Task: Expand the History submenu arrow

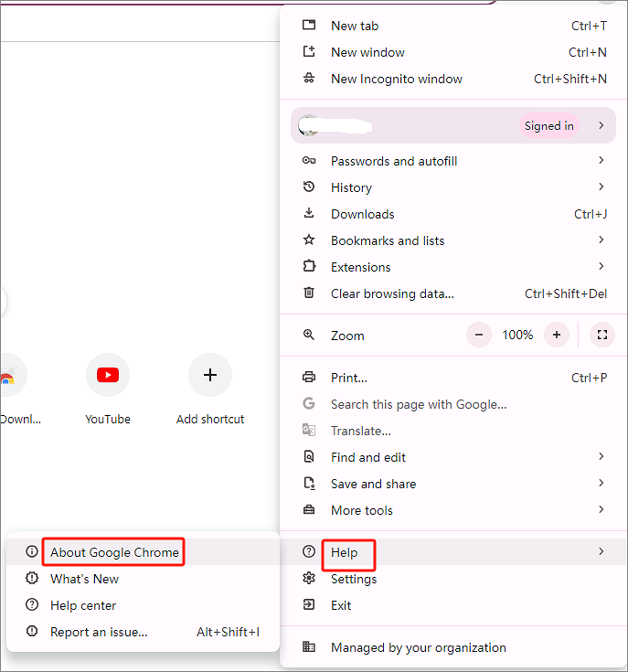Action: point(601,187)
